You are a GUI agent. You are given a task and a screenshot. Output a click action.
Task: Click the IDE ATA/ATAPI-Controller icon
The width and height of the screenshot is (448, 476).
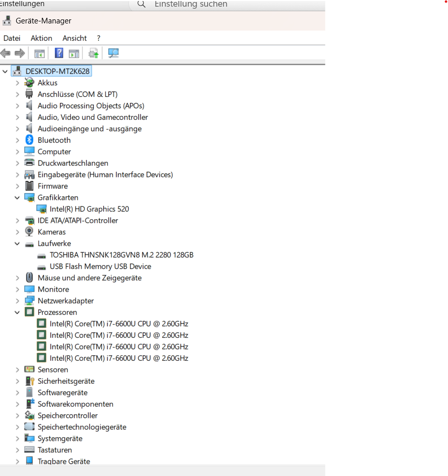tap(30, 221)
